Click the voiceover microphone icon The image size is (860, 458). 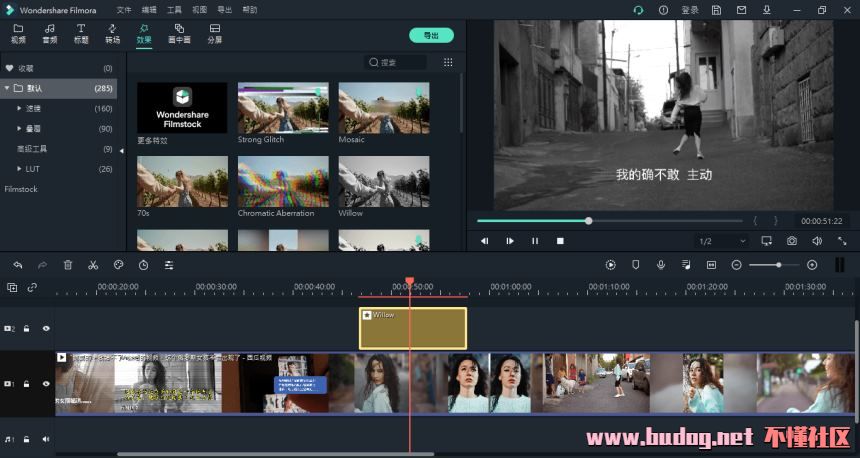[661, 265]
